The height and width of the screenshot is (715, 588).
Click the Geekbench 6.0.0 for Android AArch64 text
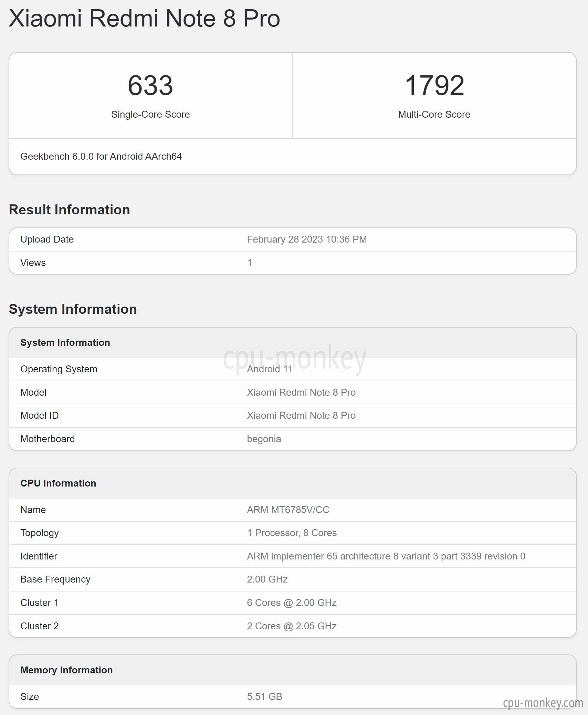(x=101, y=156)
